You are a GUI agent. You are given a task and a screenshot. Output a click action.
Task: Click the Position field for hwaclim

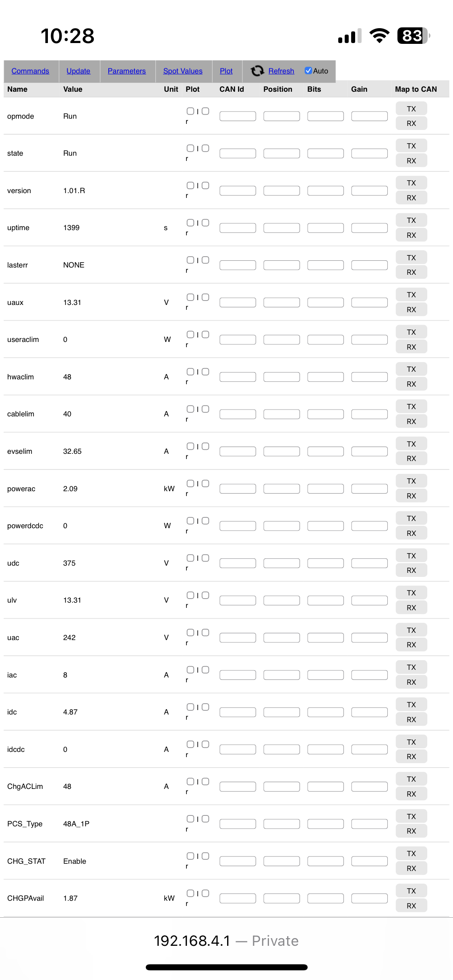(x=281, y=377)
